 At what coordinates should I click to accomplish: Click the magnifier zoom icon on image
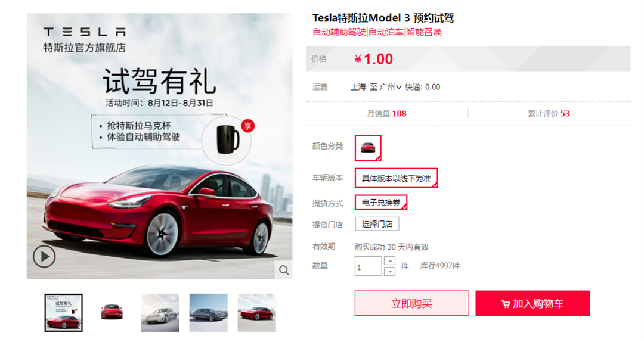pyautogui.click(x=283, y=270)
